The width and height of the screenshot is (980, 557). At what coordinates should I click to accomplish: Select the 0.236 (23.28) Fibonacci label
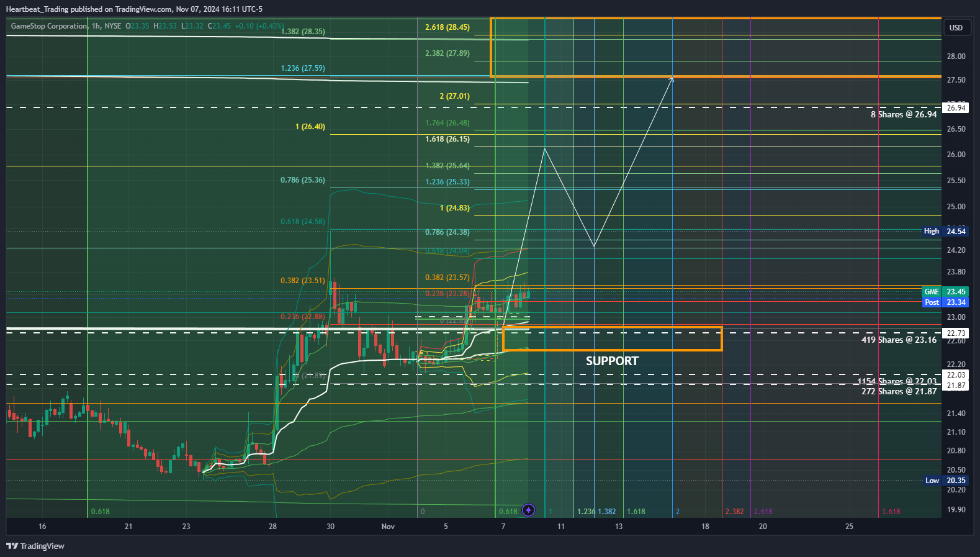(447, 294)
